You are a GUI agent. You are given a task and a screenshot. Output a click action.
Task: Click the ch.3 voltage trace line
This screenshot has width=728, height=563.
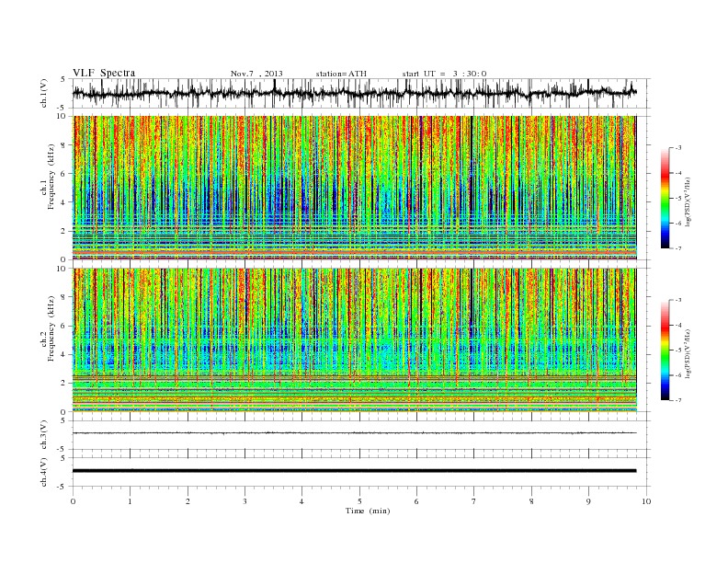(354, 433)
